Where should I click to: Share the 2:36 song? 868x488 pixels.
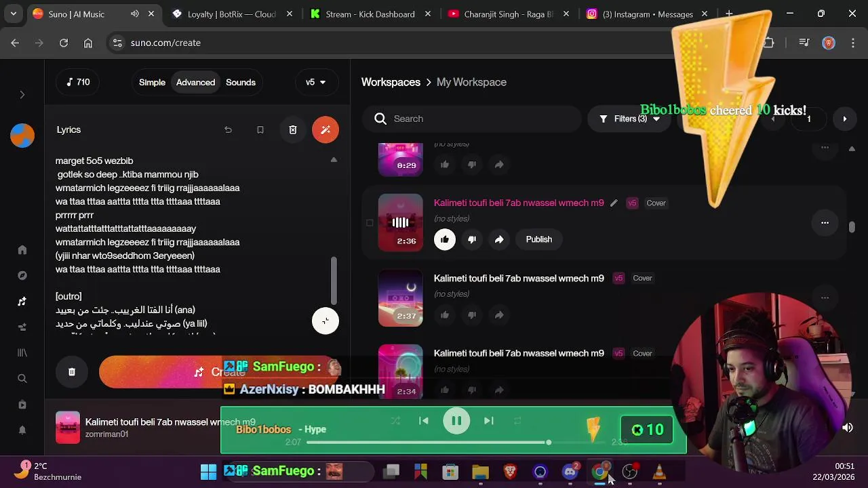(x=499, y=239)
